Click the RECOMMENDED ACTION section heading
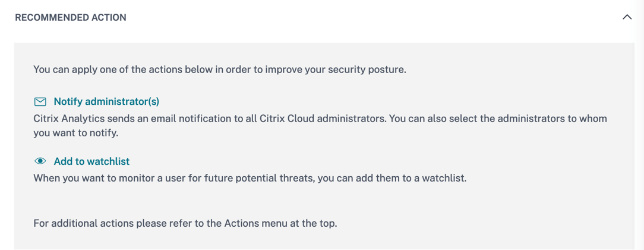The width and height of the screenshot is (644, 250). [x=71, y=18]
